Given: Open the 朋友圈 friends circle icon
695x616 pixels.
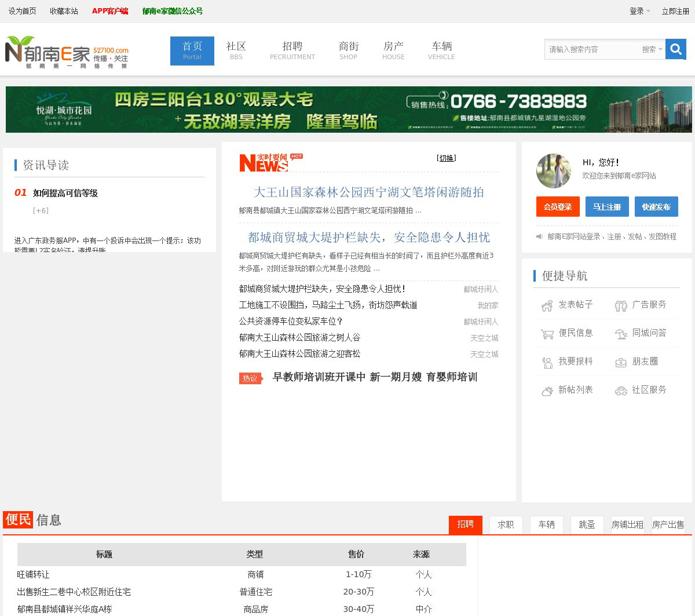Looking at the screenshot, I should (621, 362).
